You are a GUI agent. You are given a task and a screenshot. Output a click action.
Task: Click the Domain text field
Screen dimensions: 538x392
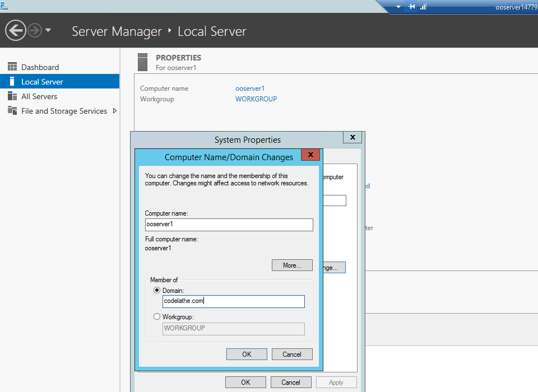tap(233, 301)
